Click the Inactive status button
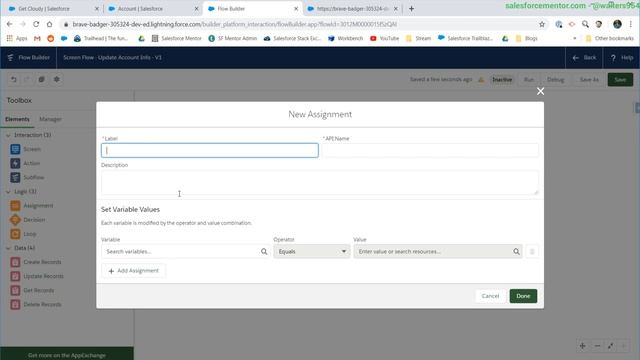 [x=502, y=80]
